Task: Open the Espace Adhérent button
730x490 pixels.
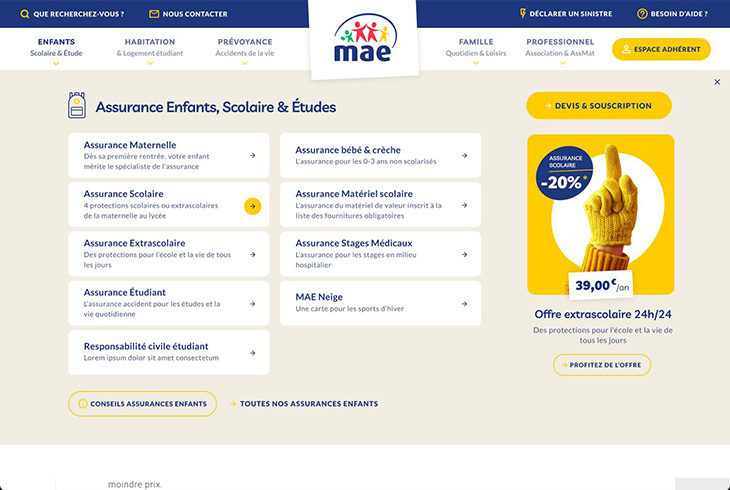Action: [661, 49]
